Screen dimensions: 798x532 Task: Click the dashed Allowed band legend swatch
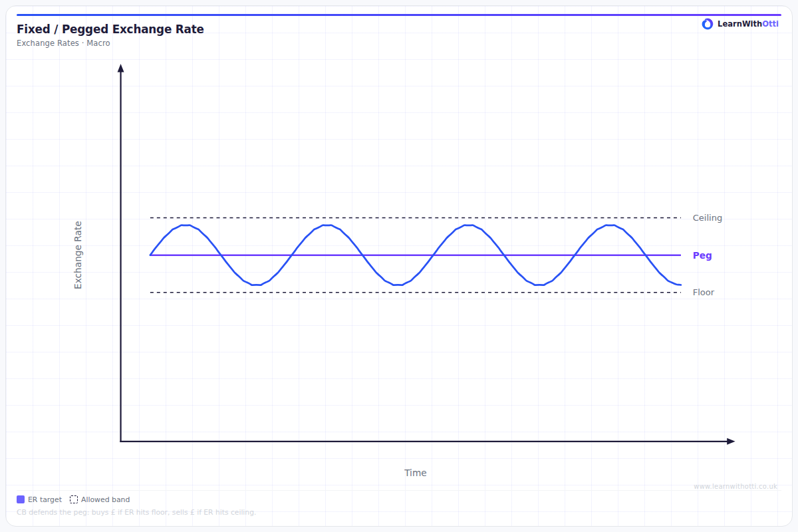(x=74, y=499)
